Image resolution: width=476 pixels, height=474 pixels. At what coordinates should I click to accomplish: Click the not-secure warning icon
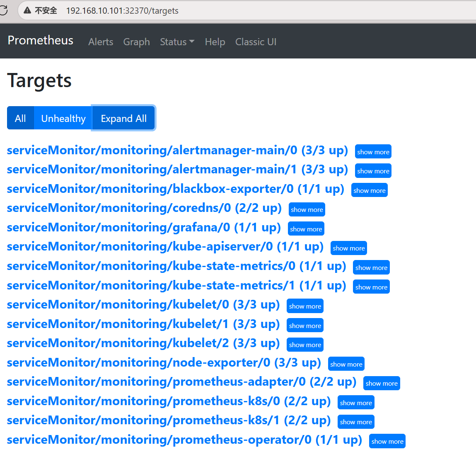click(x=27, y=10)
